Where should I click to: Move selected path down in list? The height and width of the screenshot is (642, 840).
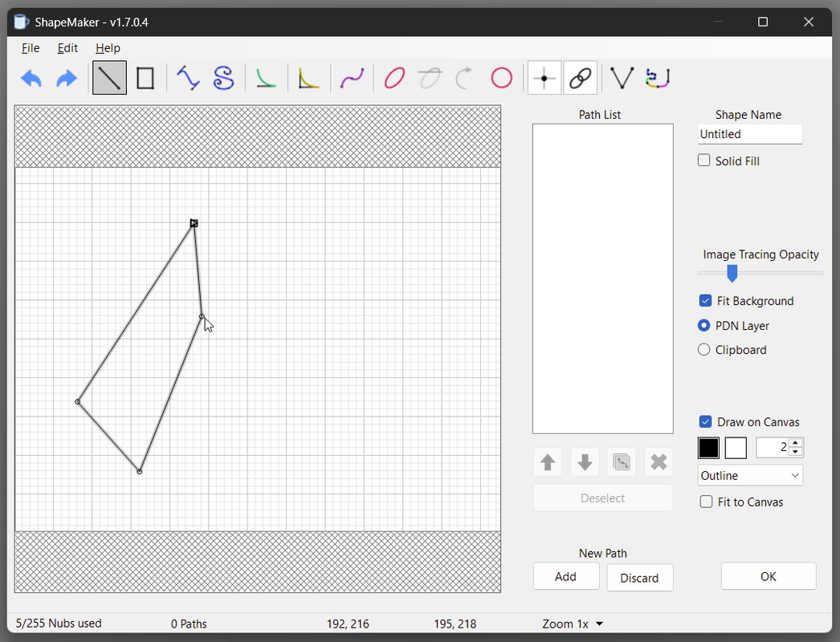tap(585, 461)
